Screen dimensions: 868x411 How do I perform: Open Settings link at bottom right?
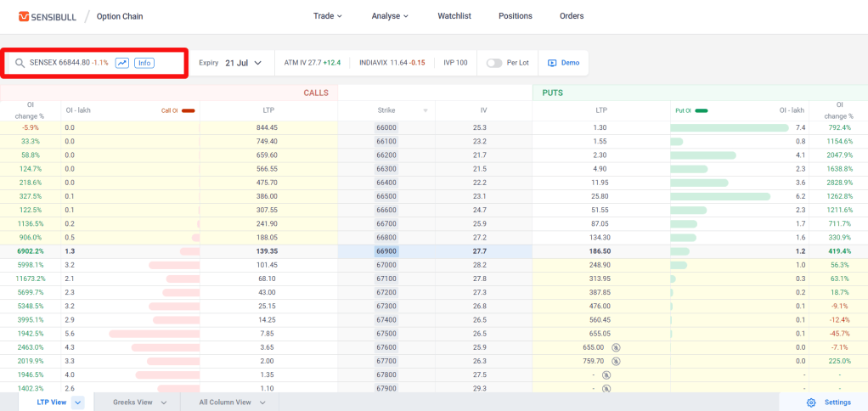(x=837, y=403)
